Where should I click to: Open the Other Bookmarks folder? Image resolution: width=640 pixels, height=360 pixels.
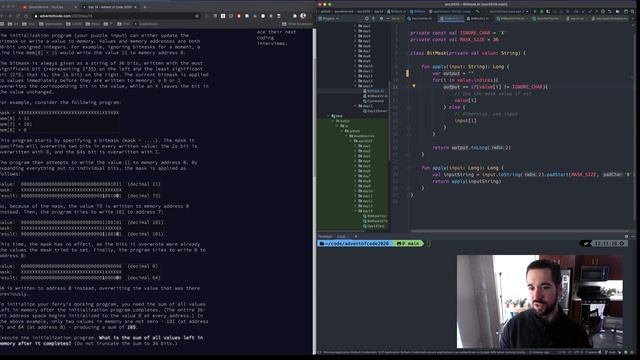[x=297, y=24]
